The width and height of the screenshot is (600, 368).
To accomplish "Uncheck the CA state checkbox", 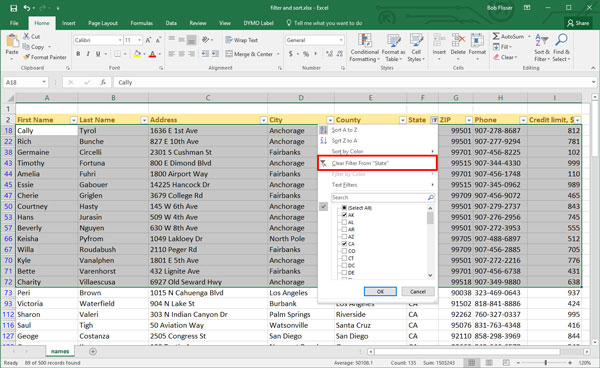I will (344, 244).
